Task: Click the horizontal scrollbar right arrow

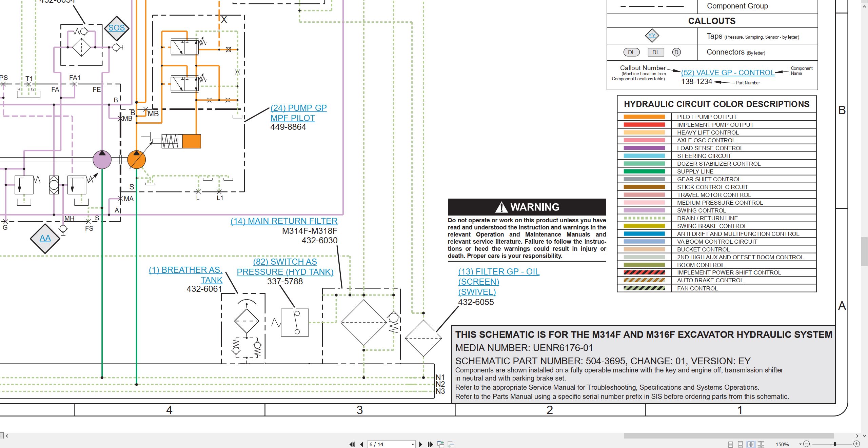Action: [857, 436]
